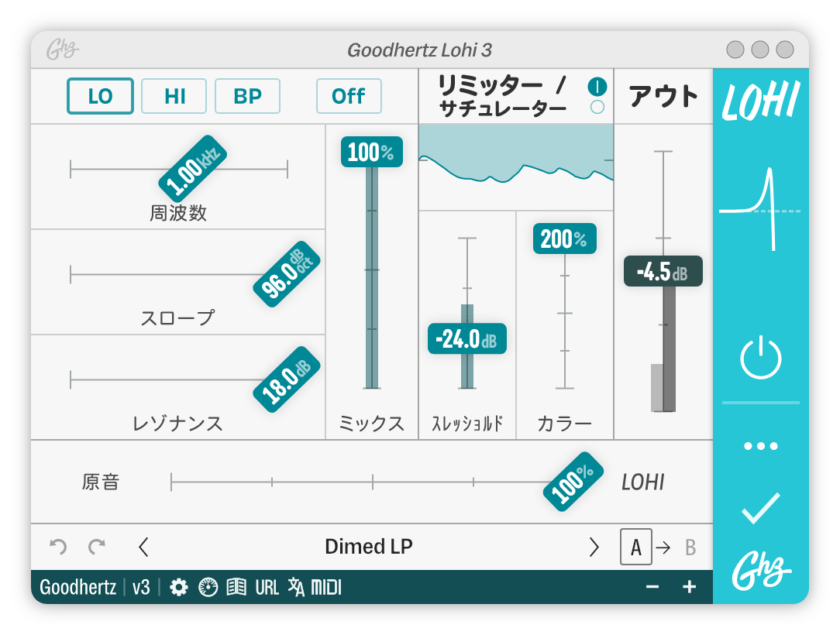
Task: Select the HI filter mode
Action: (x=174, y=97)
